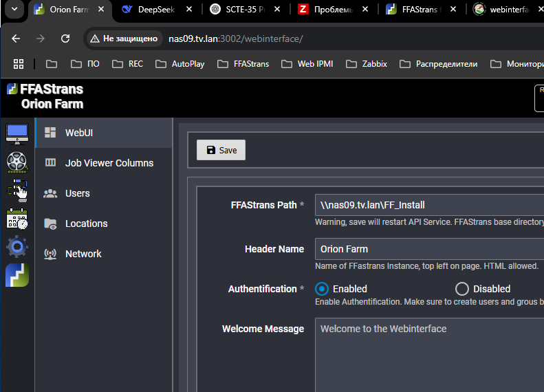
Task: Open the calendar scheduler icon in sidebar
Action: click(17, 219)
